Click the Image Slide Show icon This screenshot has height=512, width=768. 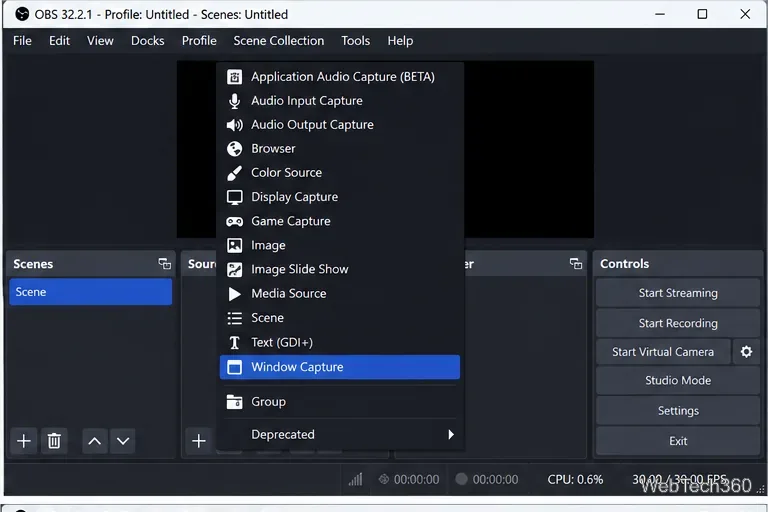235,269
